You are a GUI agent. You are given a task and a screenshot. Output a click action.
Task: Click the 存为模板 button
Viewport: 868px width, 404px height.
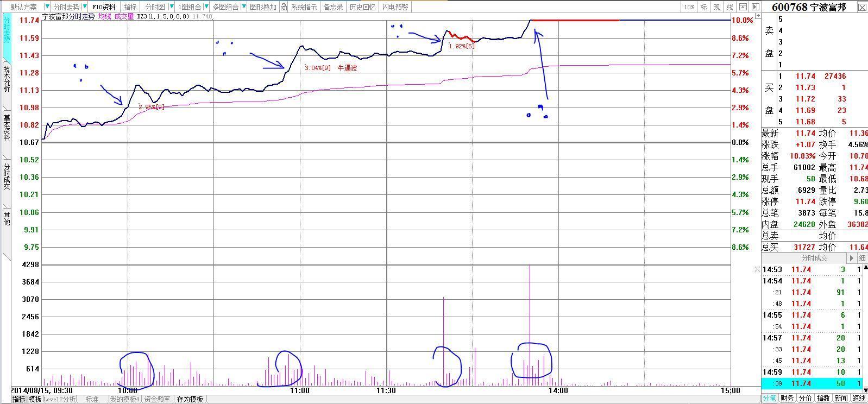pyautogui.click(x=190, y=399)
